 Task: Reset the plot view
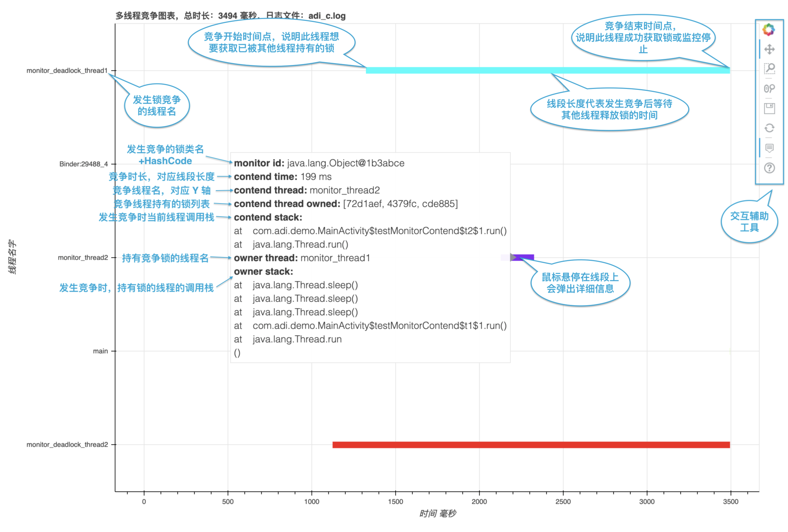point(769,128)
